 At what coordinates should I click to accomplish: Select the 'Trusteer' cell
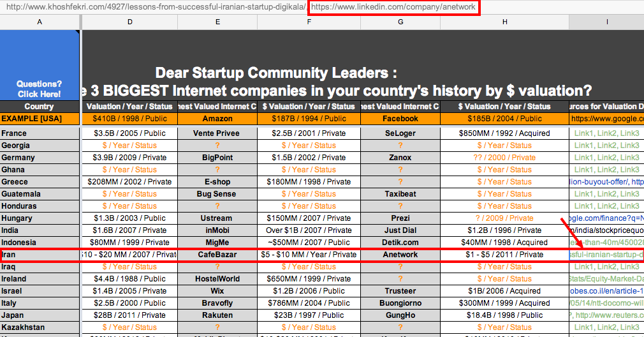[400, 291]
